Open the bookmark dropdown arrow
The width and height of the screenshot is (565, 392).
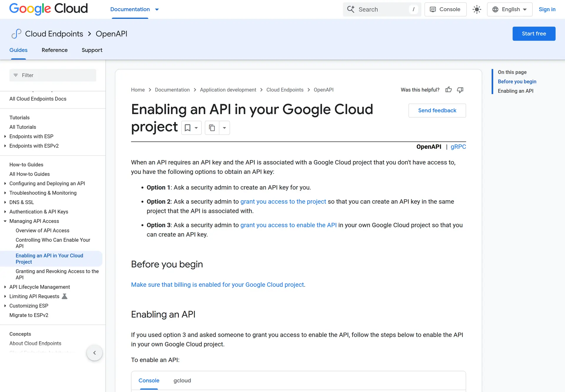196,128
